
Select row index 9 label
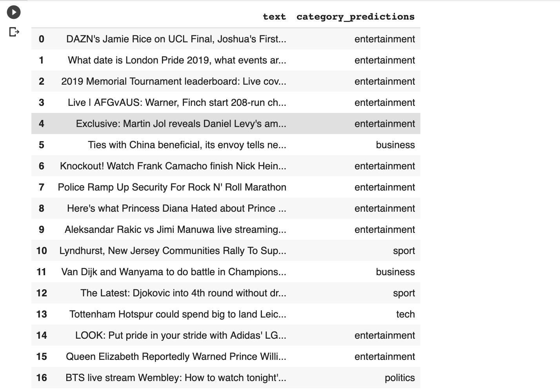click(x=42, y=230)
